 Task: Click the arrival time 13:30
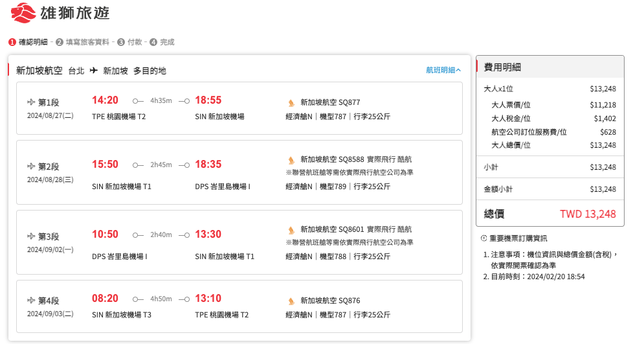coord(208,234)
